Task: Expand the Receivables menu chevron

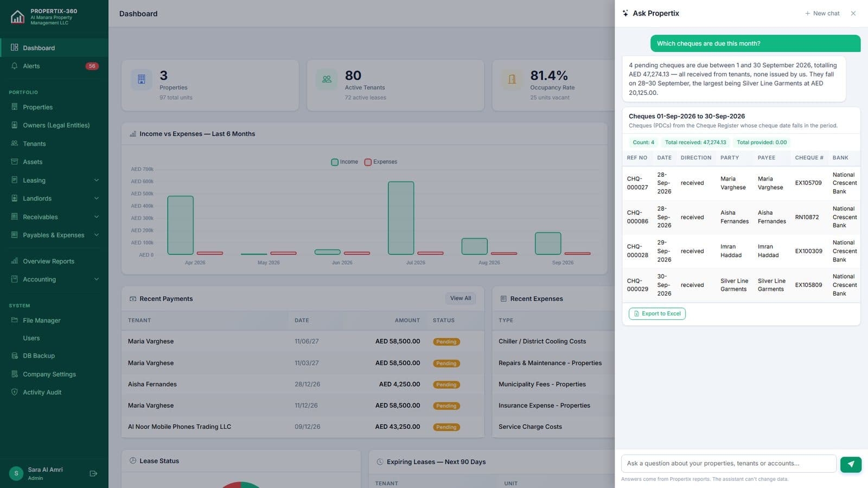Action: click(x=97, y=217)
